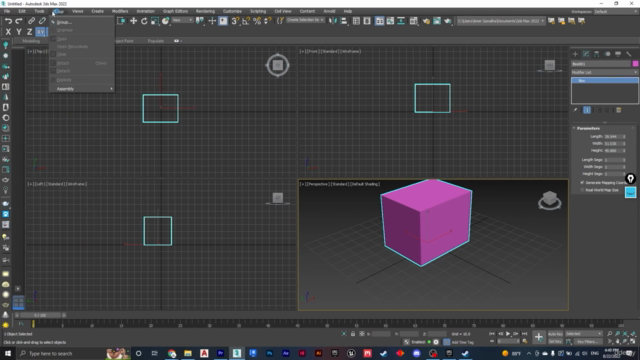
Task: Toggle Generate Mapping Coords checkbox
Action: (582, 182)
